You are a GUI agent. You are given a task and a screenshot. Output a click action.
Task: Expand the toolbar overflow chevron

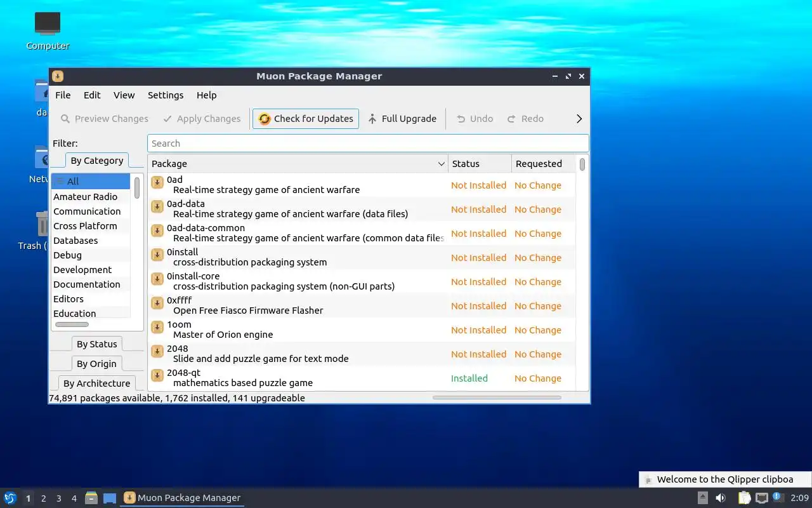pyautogui.click(x=579, y=119)
